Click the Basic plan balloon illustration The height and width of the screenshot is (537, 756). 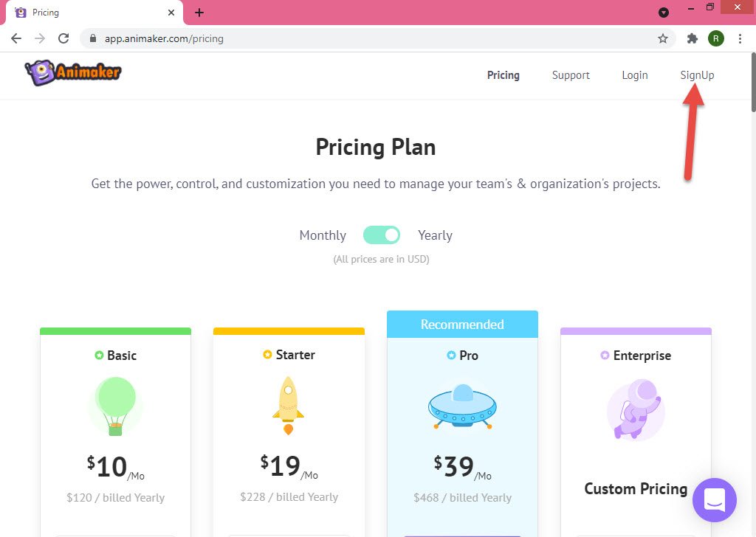115,406
